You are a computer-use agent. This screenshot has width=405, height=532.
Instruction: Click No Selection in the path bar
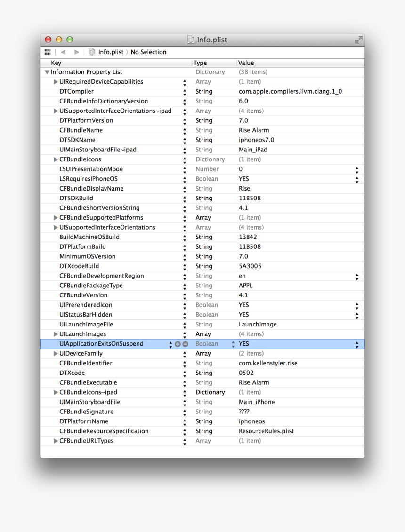(x=148, y=52)
